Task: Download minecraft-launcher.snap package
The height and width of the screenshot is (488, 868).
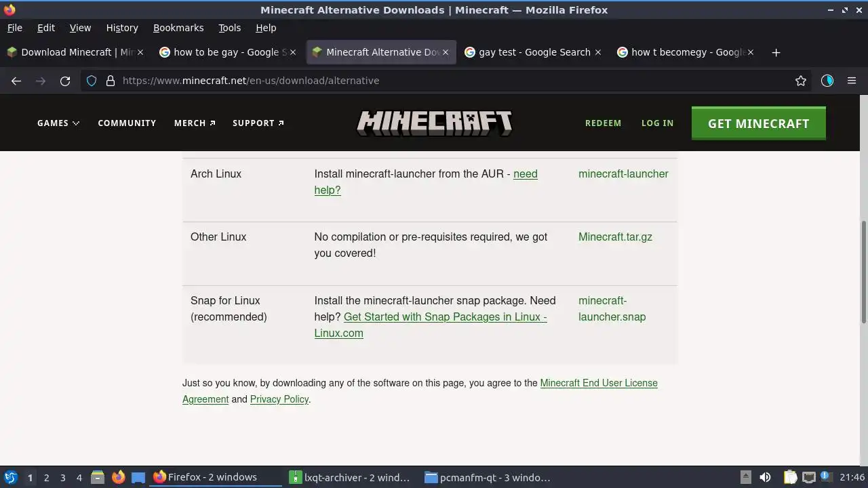Action: click(612, 308)
